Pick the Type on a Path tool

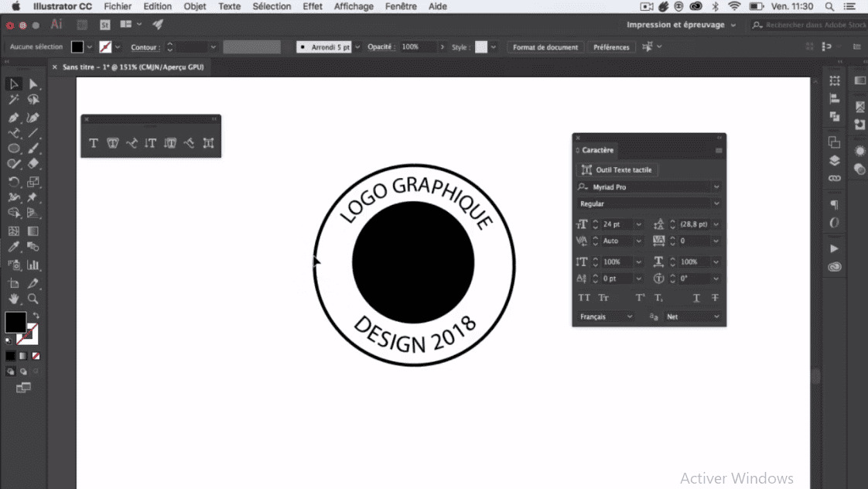click(131, 143)
